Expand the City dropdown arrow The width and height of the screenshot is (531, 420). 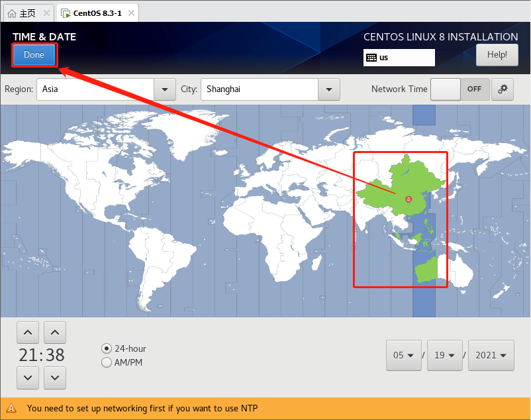tap(329, 89)
